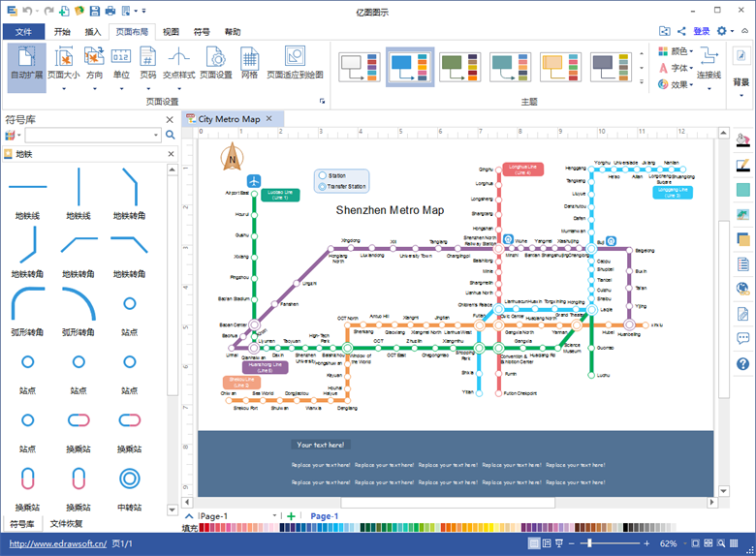756x556 pixels.
Task: Open the help question mark sidebar icon
Action: point(743,364)
